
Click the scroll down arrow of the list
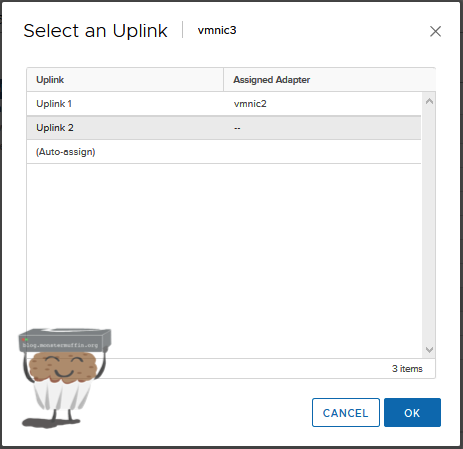coord(429,350)
